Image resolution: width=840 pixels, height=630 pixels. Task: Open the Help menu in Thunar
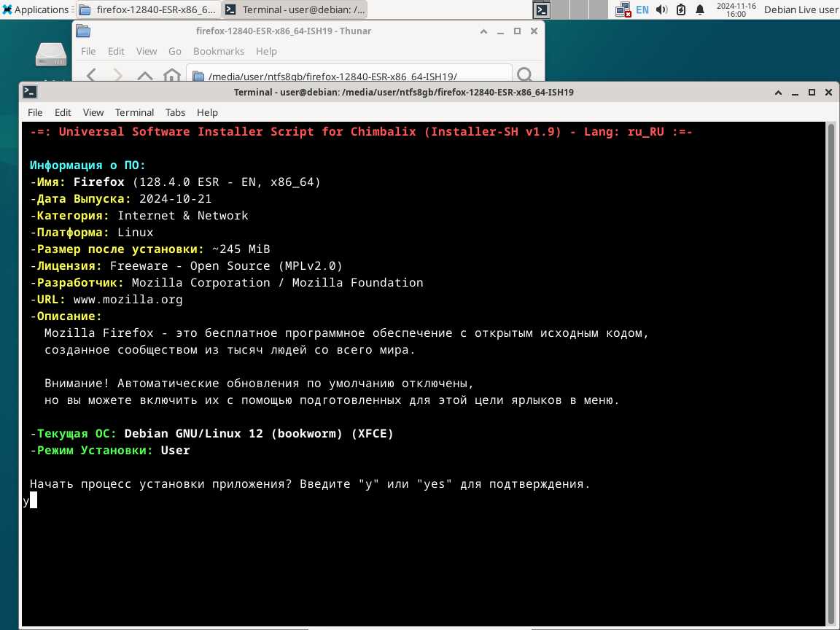pos(266,52)
